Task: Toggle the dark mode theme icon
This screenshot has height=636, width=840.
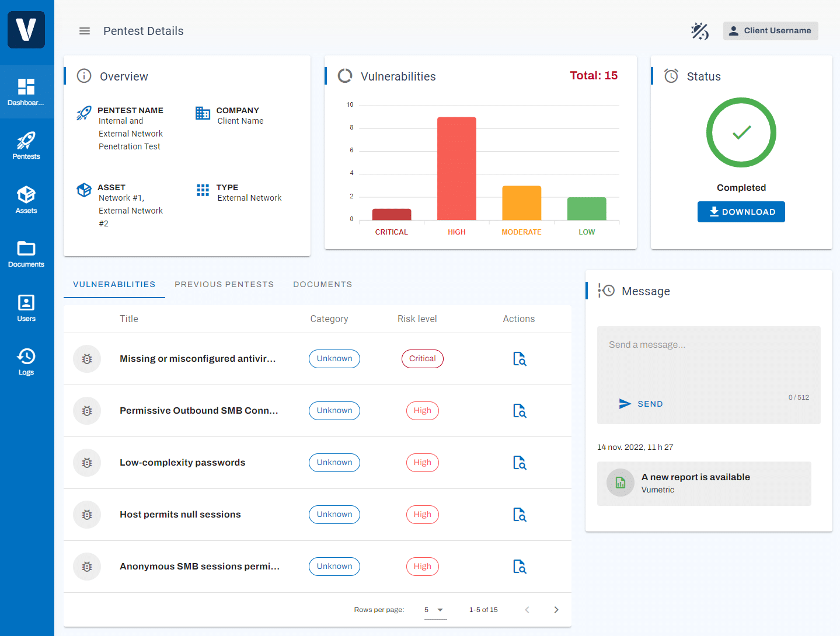Action: click(699, 31)
